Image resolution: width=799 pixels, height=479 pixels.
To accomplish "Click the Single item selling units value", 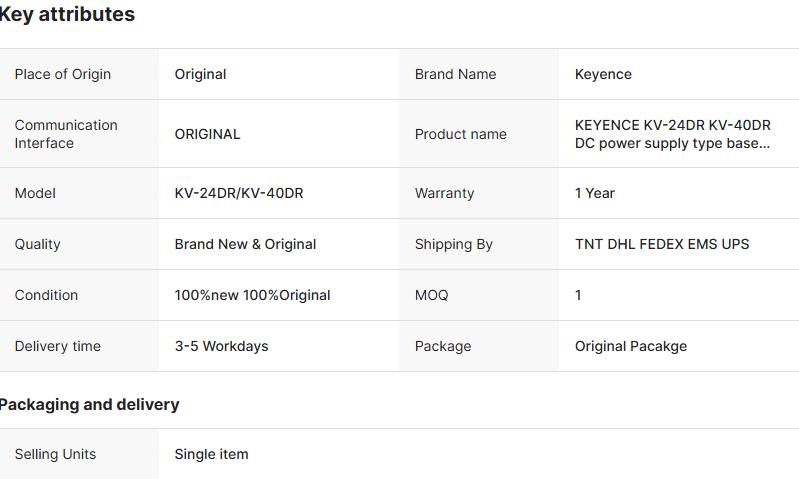I will tap(211, 454).
